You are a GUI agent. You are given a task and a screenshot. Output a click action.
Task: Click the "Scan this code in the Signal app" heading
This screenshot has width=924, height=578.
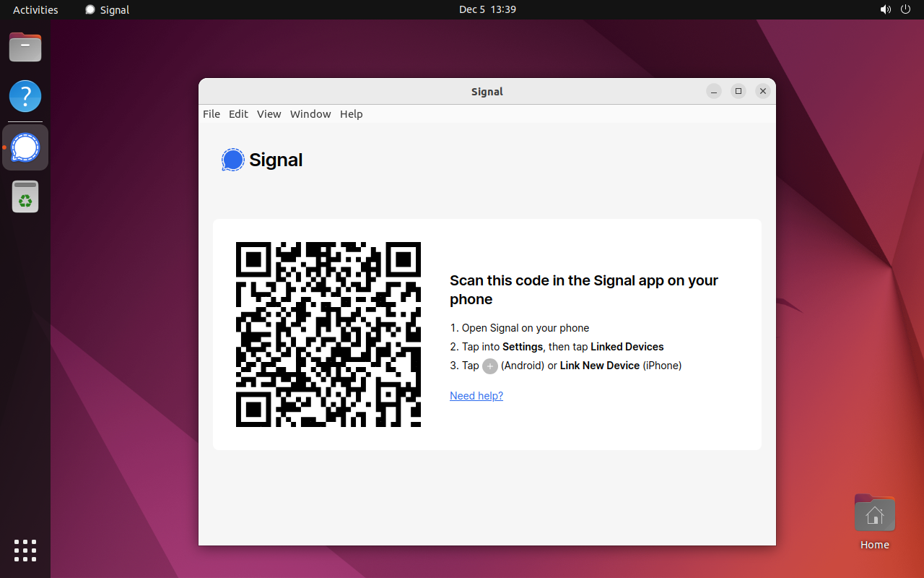tap(584, 290)
